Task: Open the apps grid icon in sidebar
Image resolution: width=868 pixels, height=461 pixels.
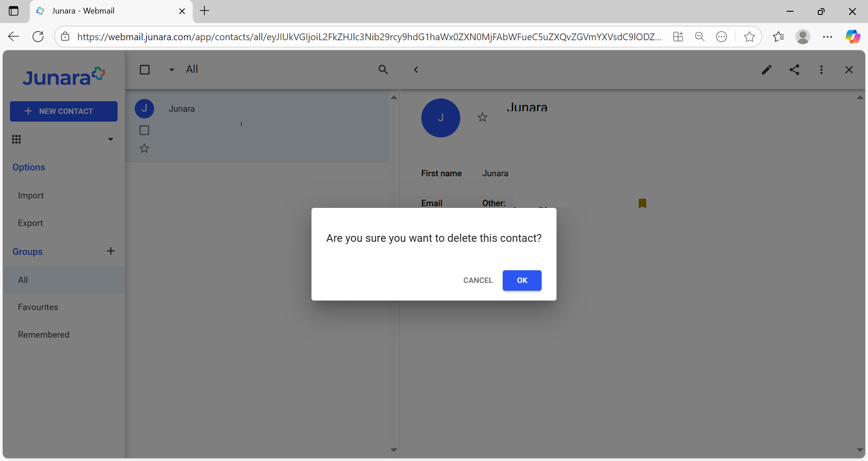Action: [x=17, y=139]
